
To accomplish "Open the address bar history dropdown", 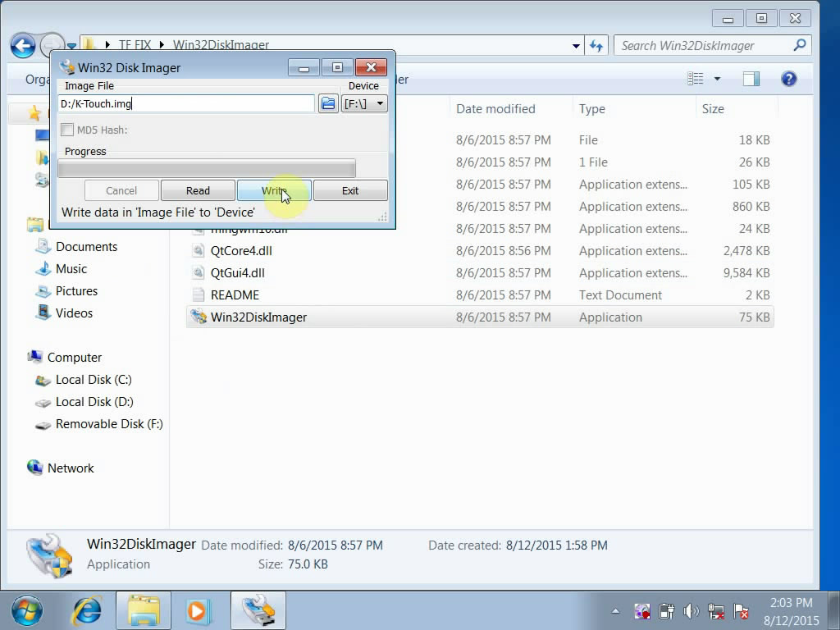I will (x=576, y=46).
